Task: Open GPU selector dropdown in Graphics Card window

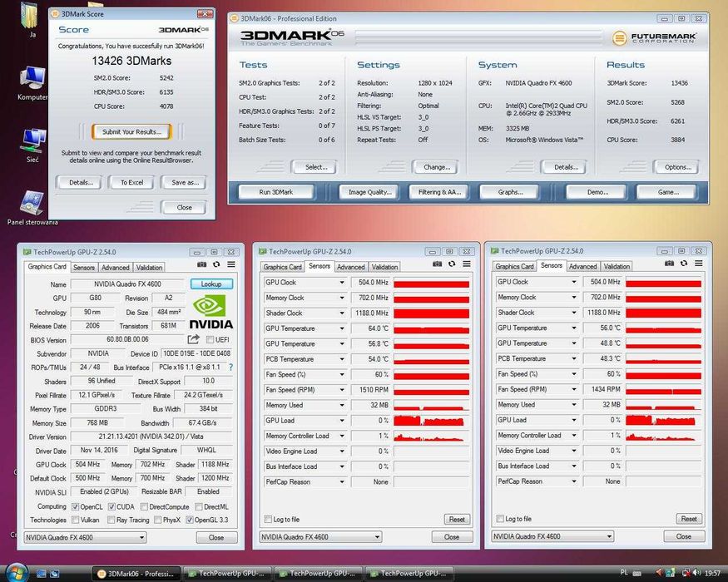Action: point(85,537)
